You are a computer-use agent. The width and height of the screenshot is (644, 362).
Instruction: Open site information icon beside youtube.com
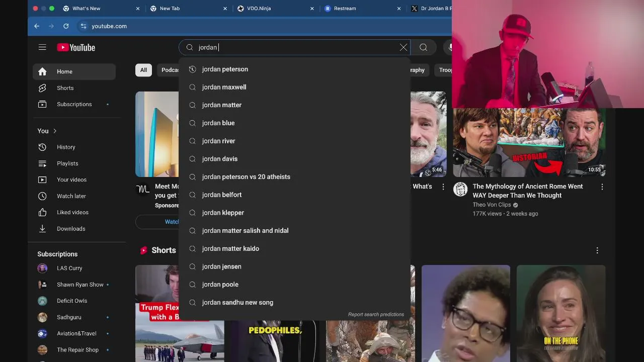click(x=84, y=26)
